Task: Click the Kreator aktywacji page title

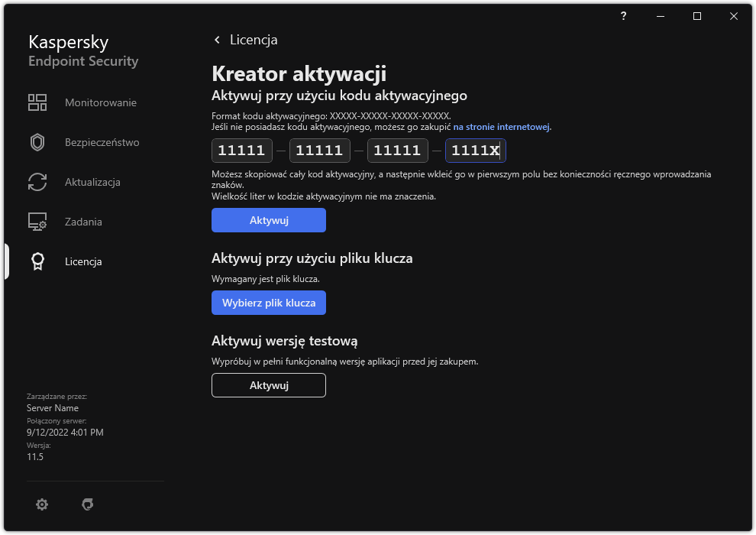Action: (x=297, y=75)
